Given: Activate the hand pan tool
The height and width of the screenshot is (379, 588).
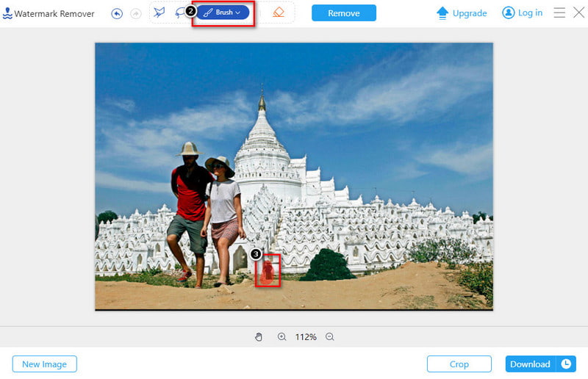Looking at the screenshot, I should click(259, 336).
